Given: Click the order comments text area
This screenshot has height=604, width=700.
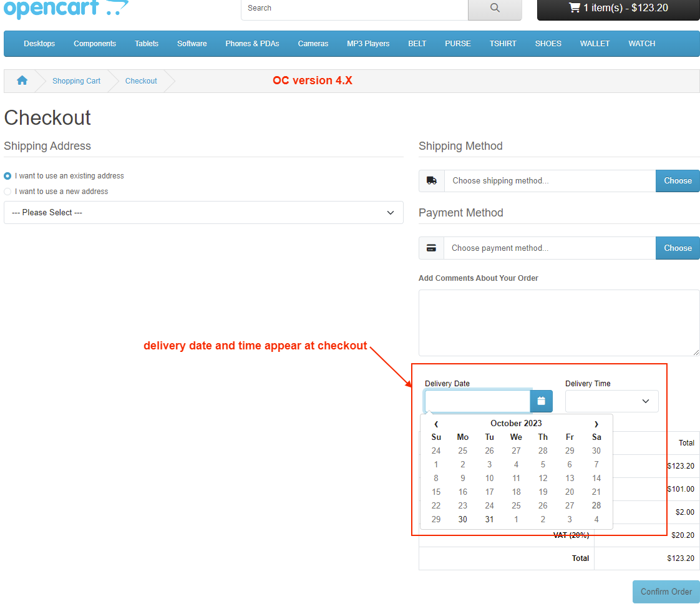Looking at the screenshot, I should [x=558, y=323].
